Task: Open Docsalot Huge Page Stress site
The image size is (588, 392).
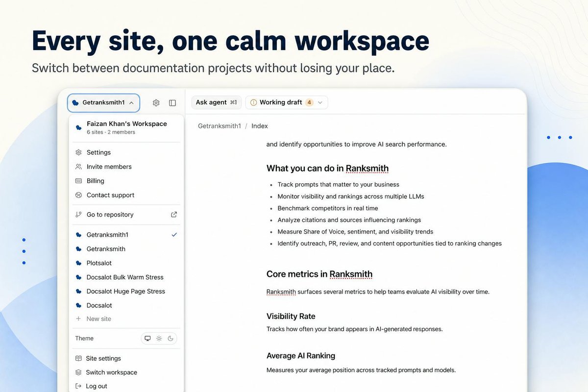Action: pyautogui.click(x=126, y=291)
